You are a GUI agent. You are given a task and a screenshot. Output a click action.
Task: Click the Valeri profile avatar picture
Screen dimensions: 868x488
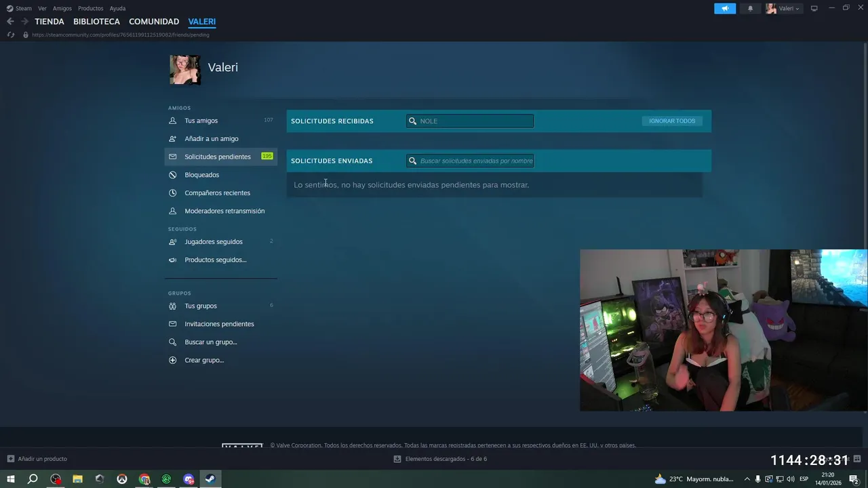(x=185, y=70)
